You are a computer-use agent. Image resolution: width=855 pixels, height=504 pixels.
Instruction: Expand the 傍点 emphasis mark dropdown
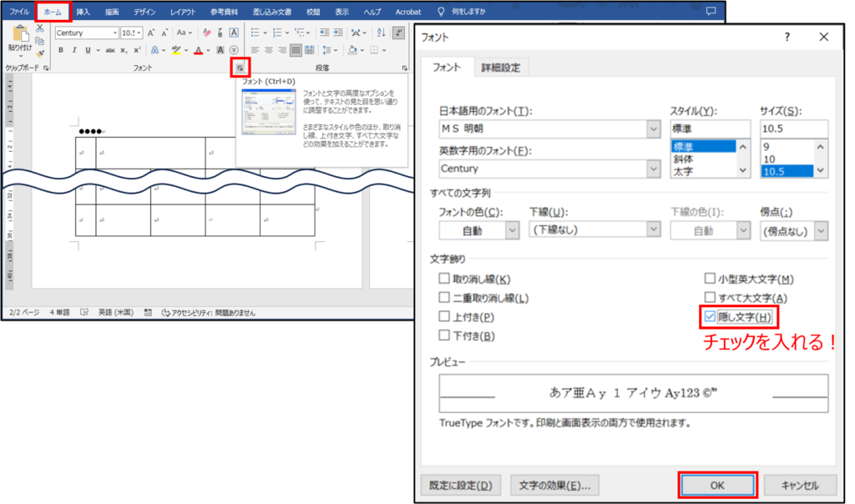click(x=821, y=230)
